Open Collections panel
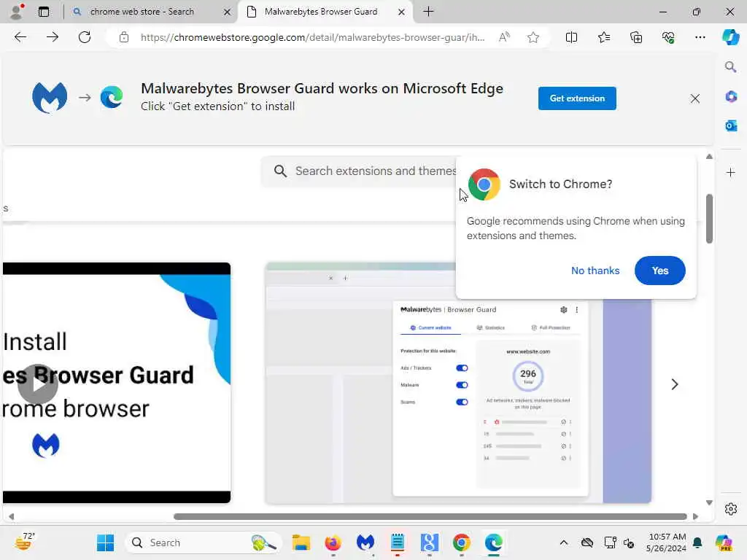 pos(636,37)
